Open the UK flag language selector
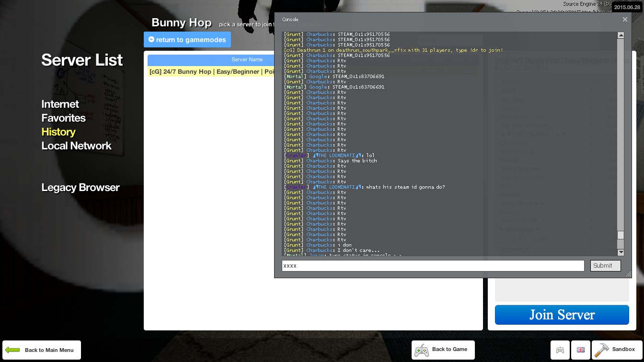 581,350
